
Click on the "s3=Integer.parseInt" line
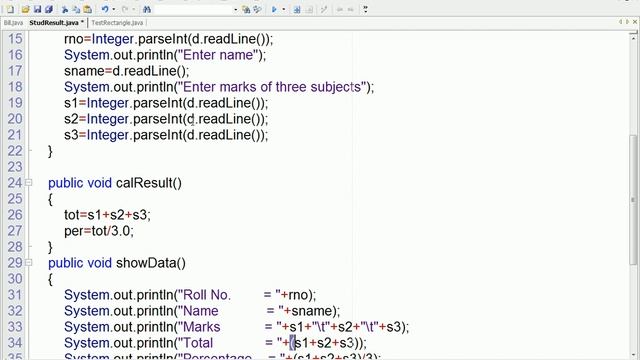pyautogui.click(x=166, y=135)
